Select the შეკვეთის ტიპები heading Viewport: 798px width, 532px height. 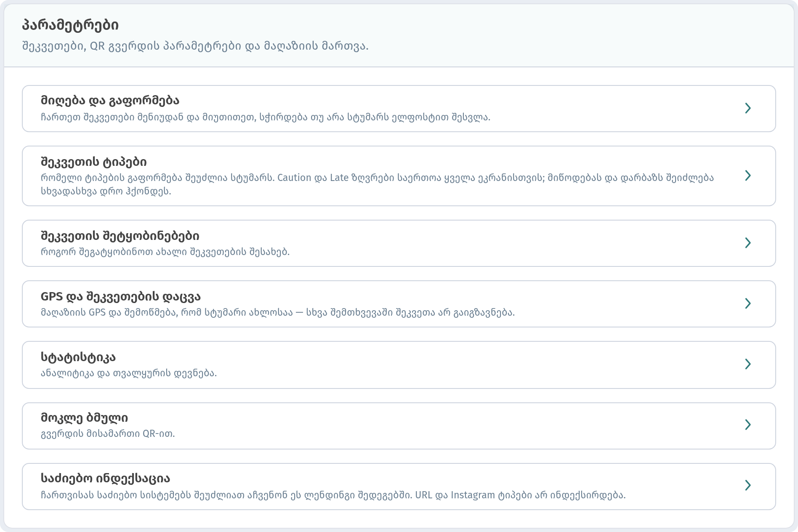tap(93, 162)
